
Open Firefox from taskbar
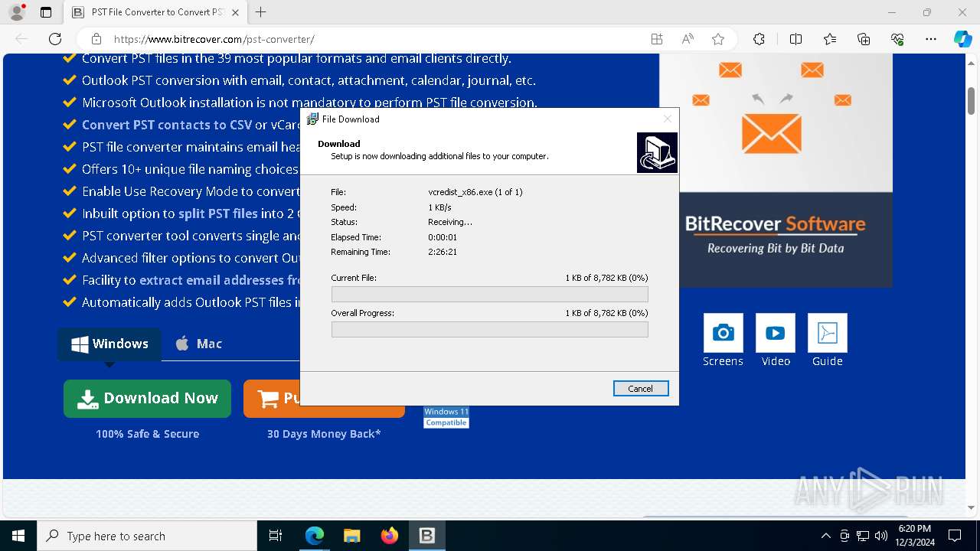click(389, 536)
